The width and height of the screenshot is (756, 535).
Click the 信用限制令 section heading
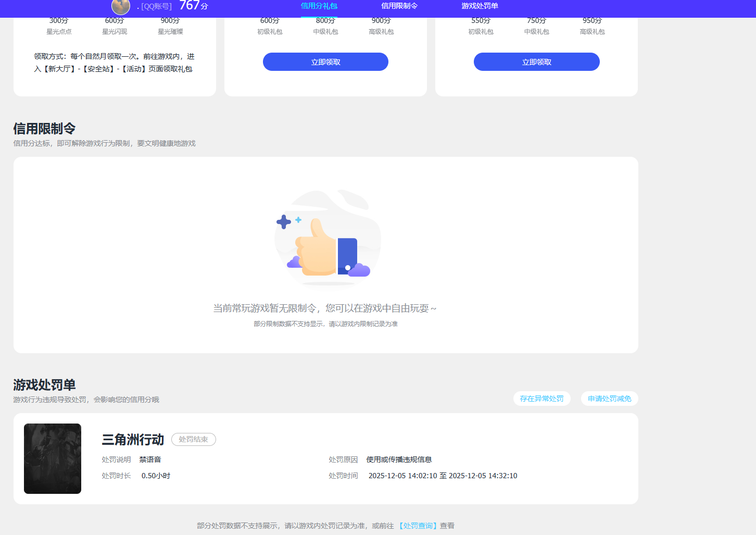[44, 129]
